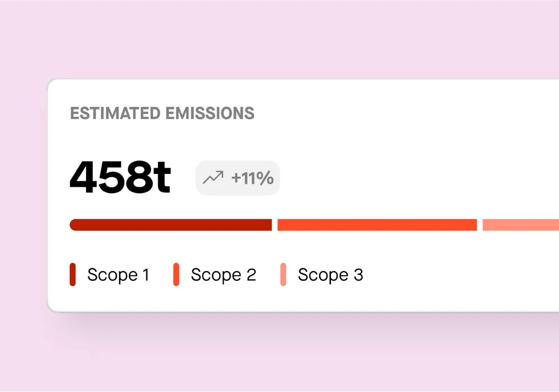Click the Scope 2 label text
The height and width of the screenshot is (392, 559).
[x=224, y=275]
